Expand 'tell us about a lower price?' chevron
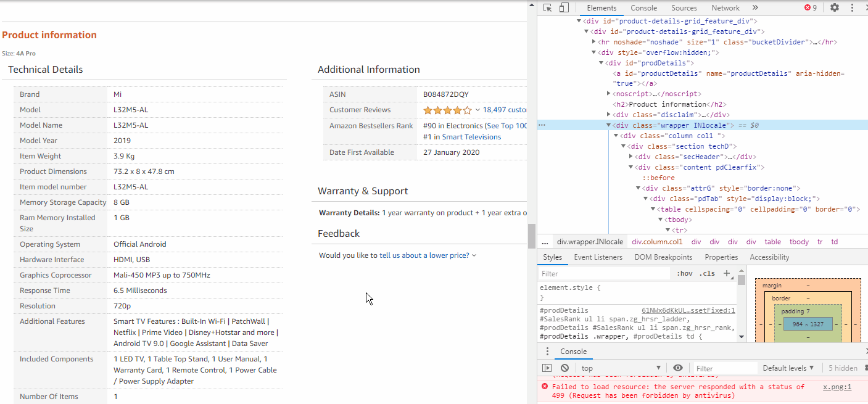This screenshot has height=404, width=868. click(474, 255)
